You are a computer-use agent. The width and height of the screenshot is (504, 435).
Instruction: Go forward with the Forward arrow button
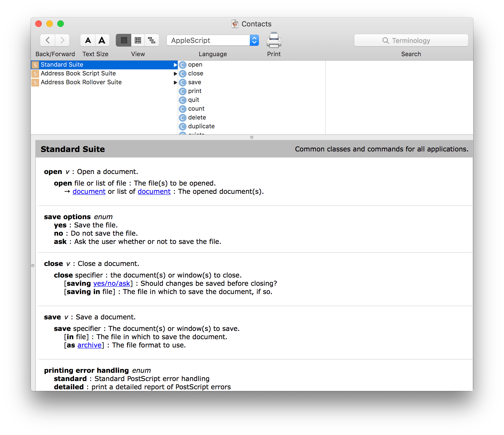62,40
